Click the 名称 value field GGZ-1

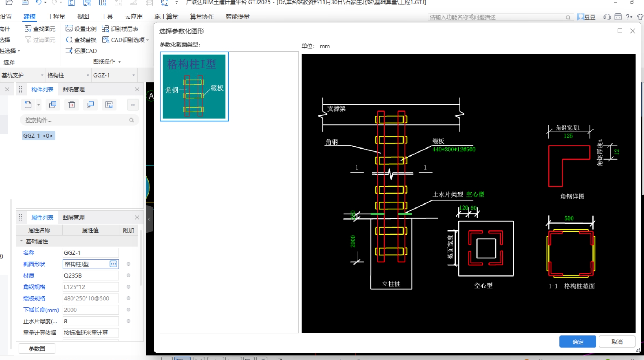tap(91, 252)
